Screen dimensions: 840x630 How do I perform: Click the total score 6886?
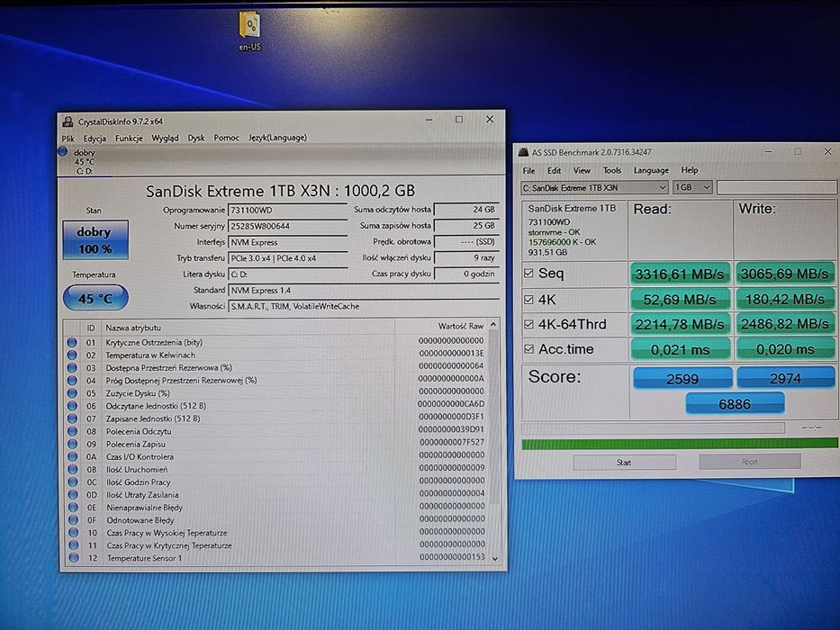735,403
